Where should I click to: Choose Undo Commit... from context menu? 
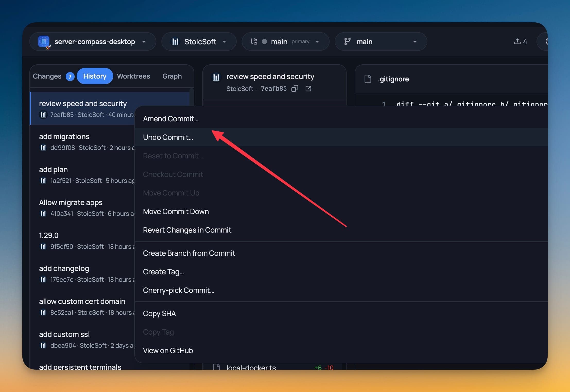(341, 137)
